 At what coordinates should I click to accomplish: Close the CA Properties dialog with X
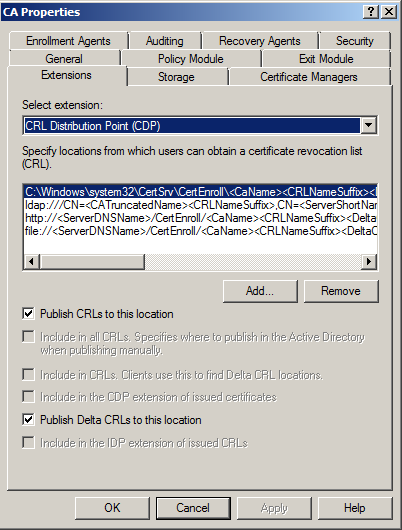389,12
